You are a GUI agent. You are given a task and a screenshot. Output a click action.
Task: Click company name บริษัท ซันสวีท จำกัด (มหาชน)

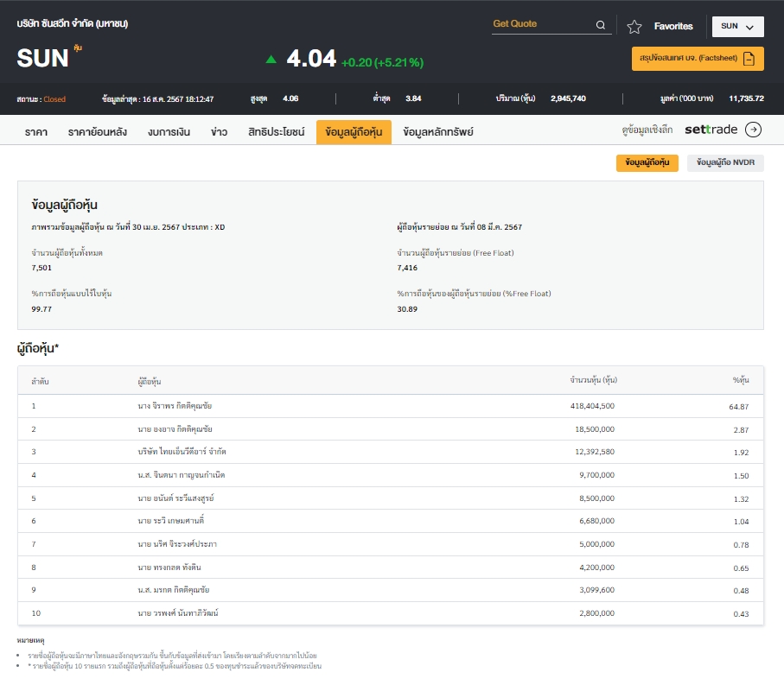(x=72, y=23)
